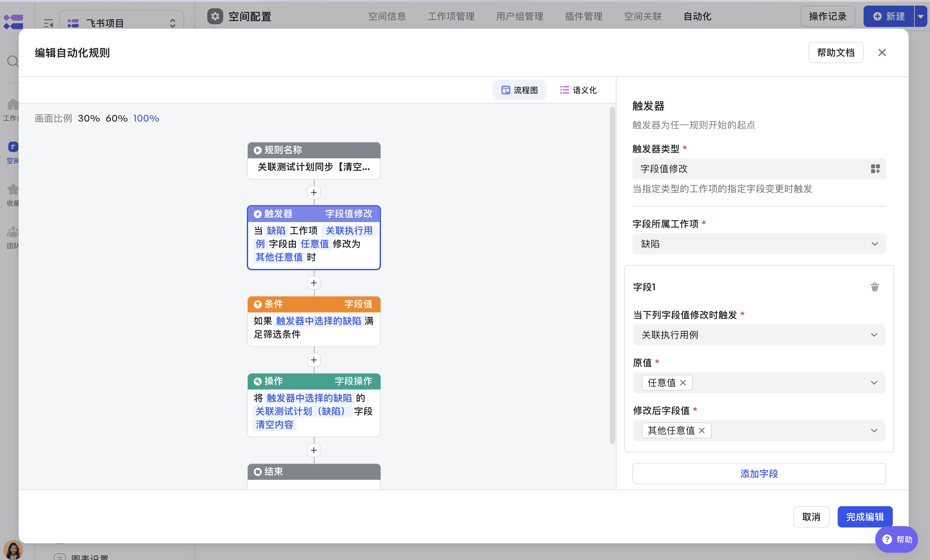Select the 触发器 trigger node header
Image resolution: width=930 pixels, height=560 pixels.
click(x=314, y=214)
